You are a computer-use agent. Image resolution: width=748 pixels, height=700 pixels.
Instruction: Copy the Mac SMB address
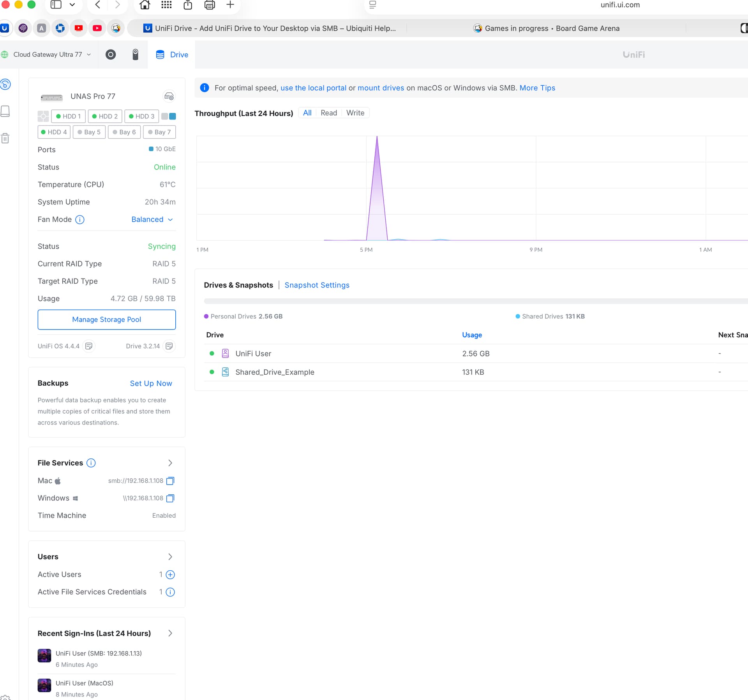point(170,481)
